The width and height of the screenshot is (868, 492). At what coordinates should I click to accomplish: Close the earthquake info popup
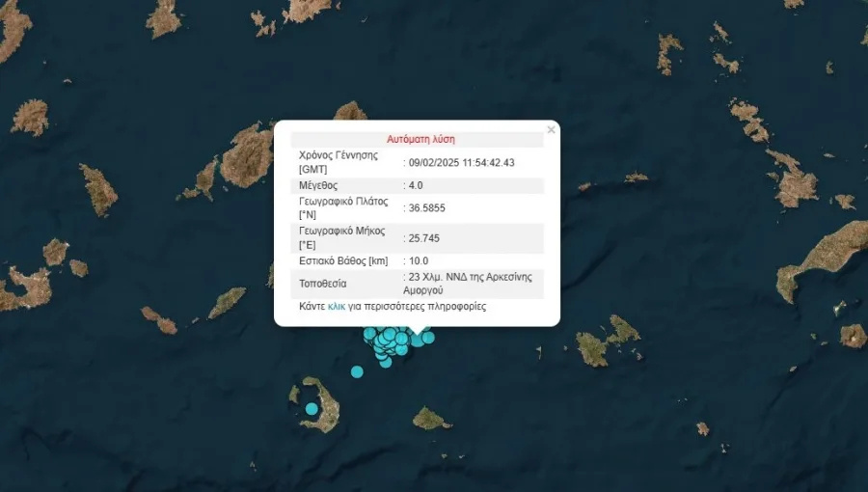[x=551, y=130]
